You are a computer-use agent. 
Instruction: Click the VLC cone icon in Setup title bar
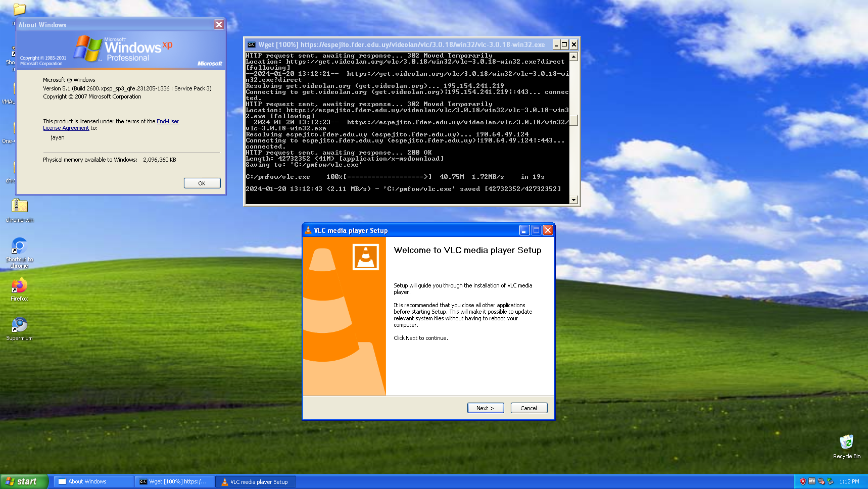308,230
